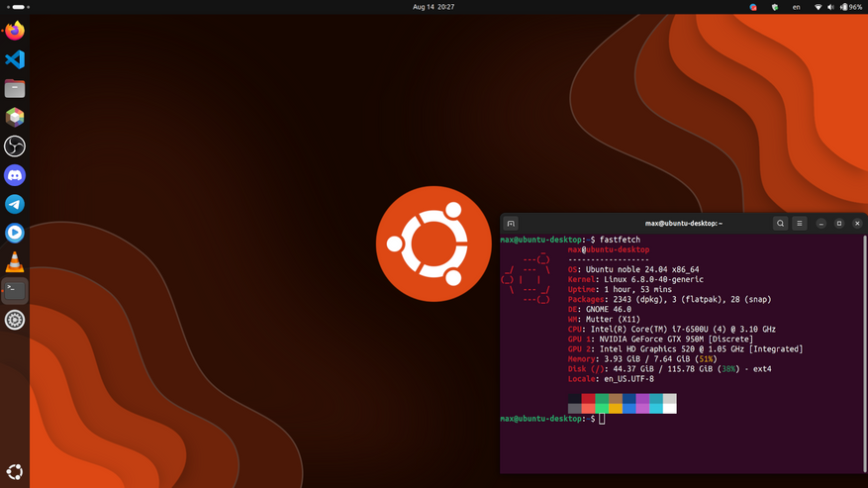Open Settings gear in the dock
The image size is (868, 488).
(15, 320)
